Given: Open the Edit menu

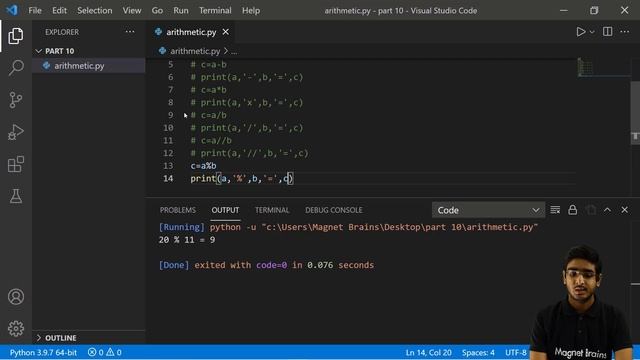Looking at the screenshot, I should pos(59,10).
